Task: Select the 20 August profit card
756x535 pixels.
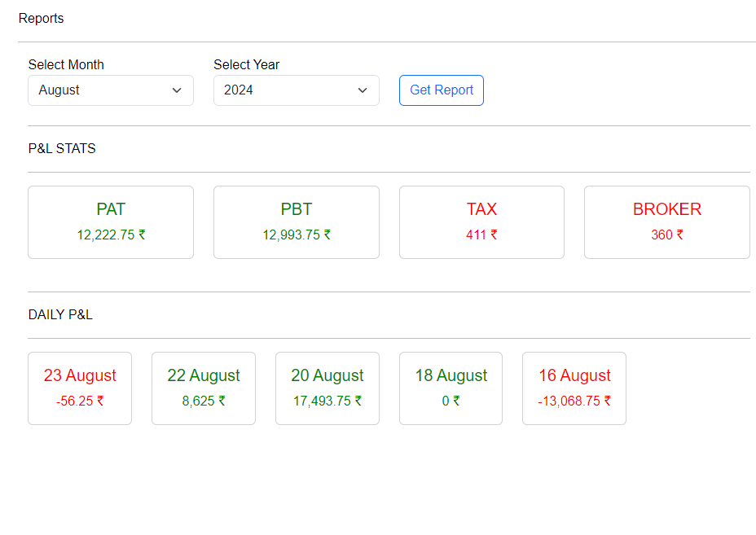Action: pos(327,388)
